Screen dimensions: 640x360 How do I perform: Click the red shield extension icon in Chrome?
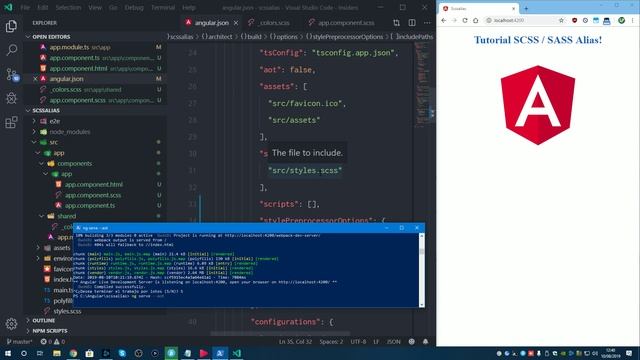point(574,20)
